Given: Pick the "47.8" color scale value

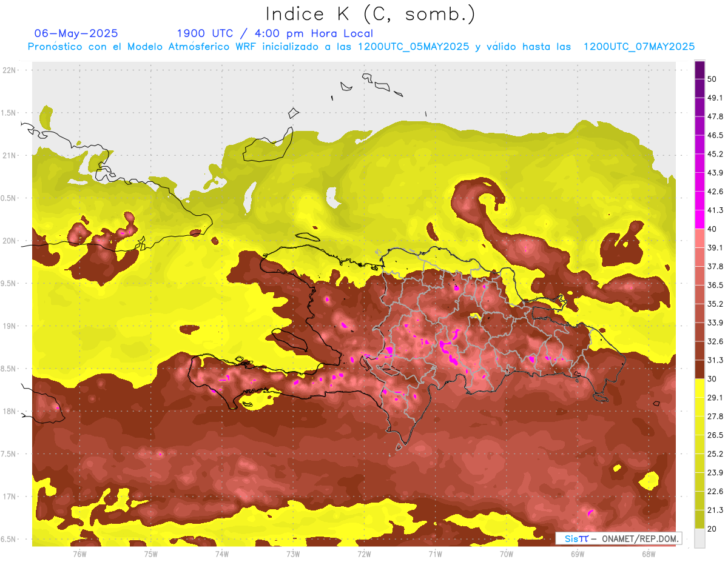Looking at the screenshot, I should pyautogui.click(x=715, y=116).
